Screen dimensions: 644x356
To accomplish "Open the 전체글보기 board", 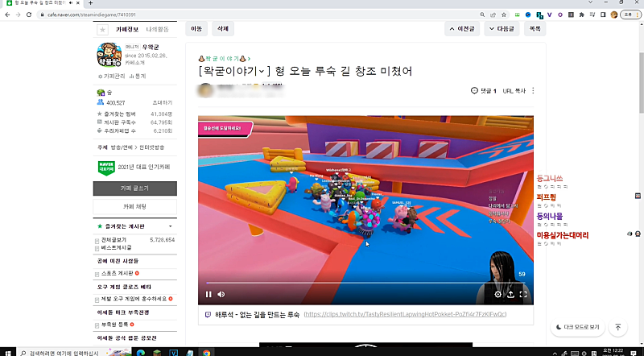I will pyautogui.click(x=114, y=240).
